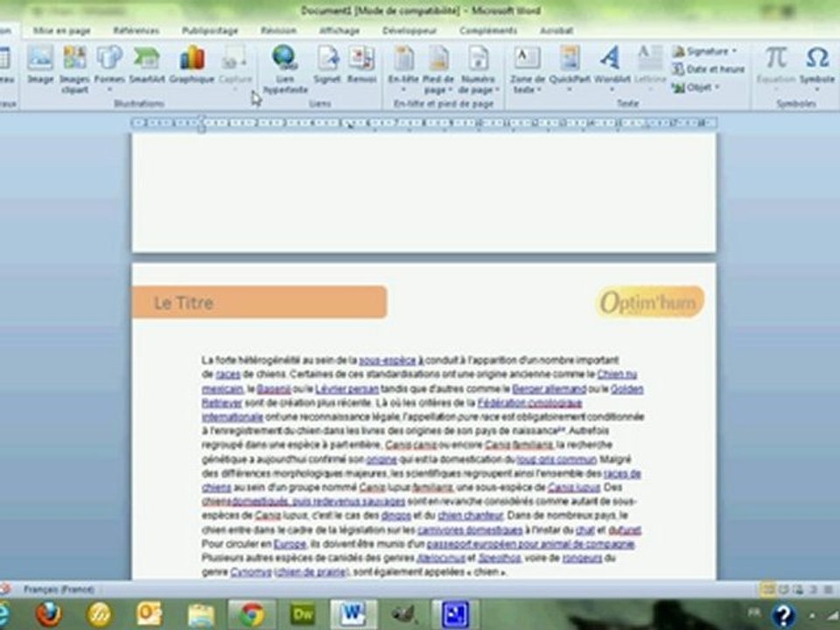Click the Berger allemand link
This screenshot has width=840, height=630.
(549, 388)
